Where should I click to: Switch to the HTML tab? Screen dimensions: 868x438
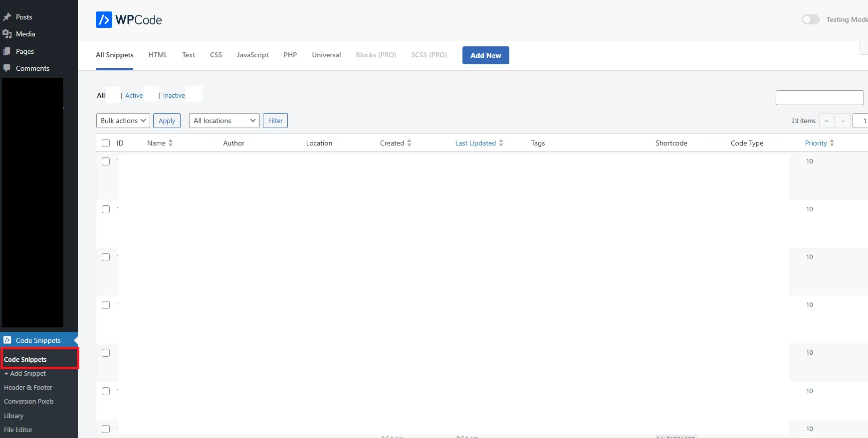click(158, 55)
